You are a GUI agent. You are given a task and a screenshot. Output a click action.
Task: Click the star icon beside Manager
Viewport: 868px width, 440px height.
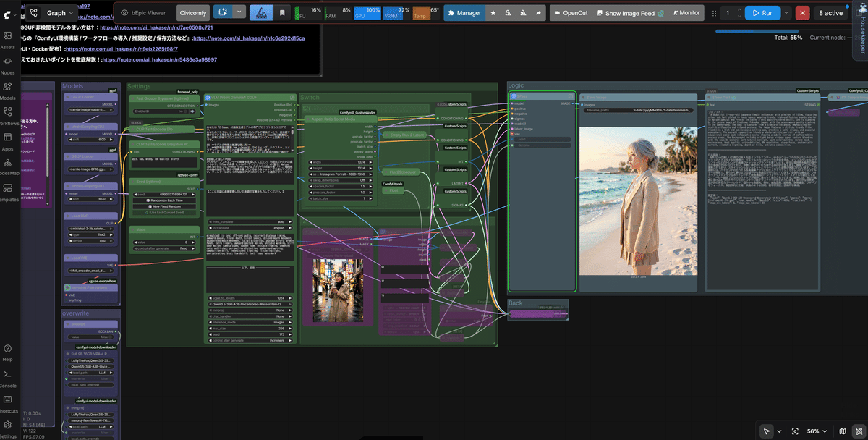pyautogui.click(x=493, y=12)
